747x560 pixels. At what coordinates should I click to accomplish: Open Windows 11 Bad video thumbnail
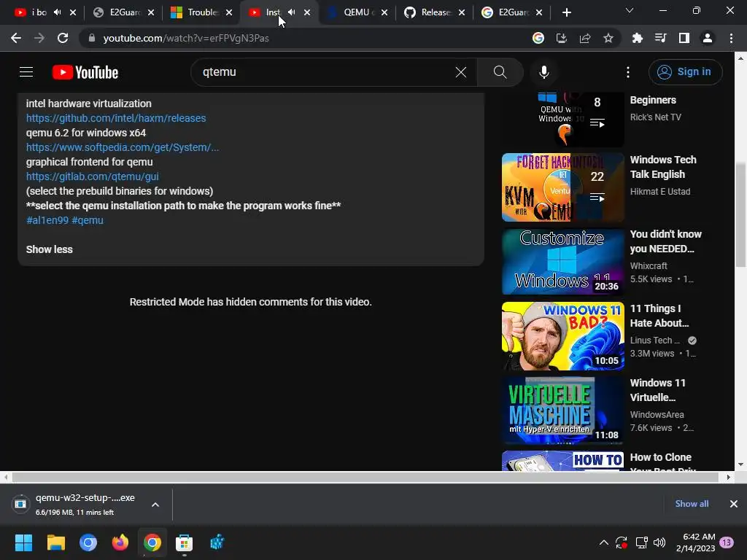click(x=562, y=336)
